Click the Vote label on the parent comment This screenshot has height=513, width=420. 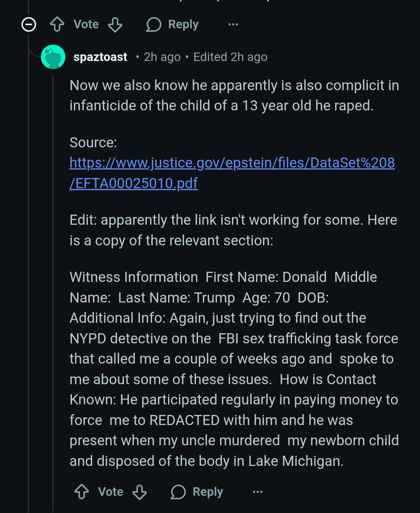86,25
